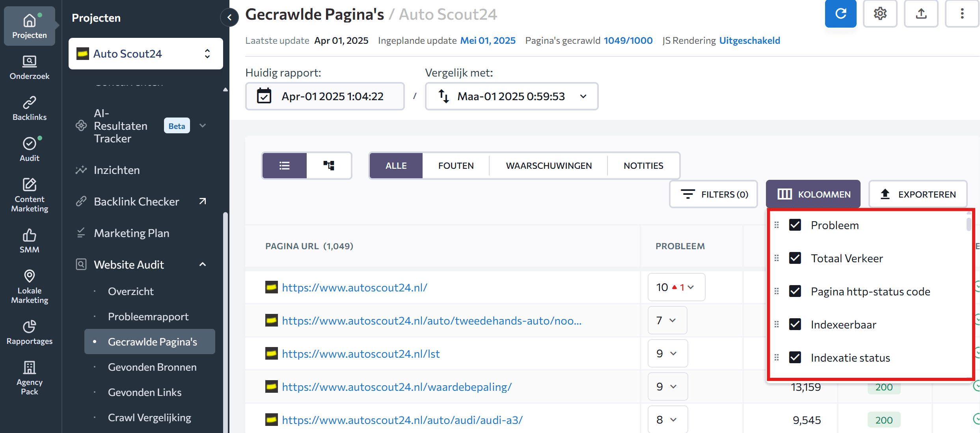Click drag handle next to Indexatie status
Viewport: 980px width, 433px height.
(x=777, y=358)
